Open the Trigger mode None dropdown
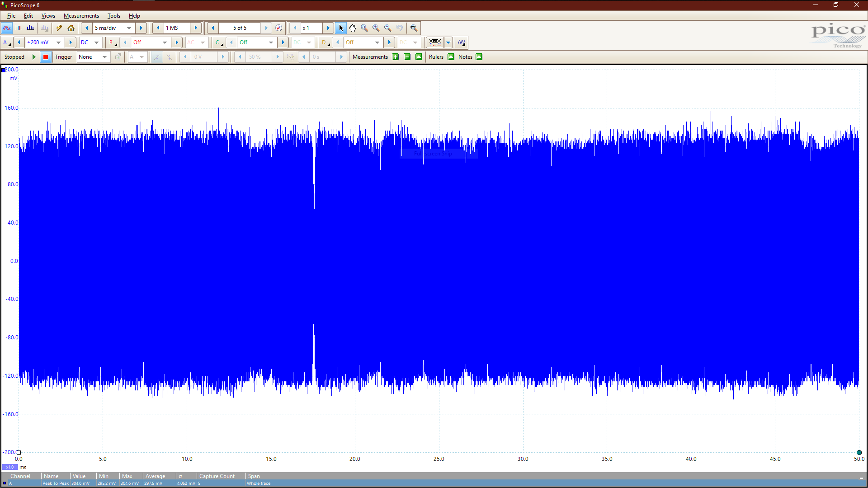 point(104,57)
